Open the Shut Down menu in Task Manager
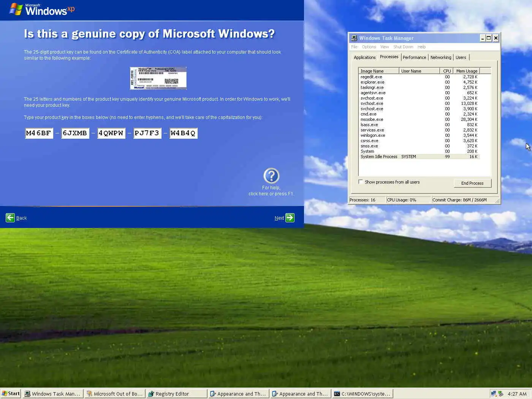Screen dimensions: 532x399 click(x=403, y=47)
